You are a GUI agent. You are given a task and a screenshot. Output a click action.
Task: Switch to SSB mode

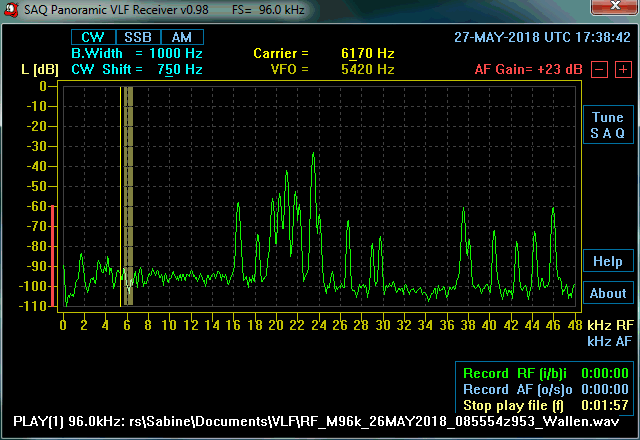click(138, 37)
